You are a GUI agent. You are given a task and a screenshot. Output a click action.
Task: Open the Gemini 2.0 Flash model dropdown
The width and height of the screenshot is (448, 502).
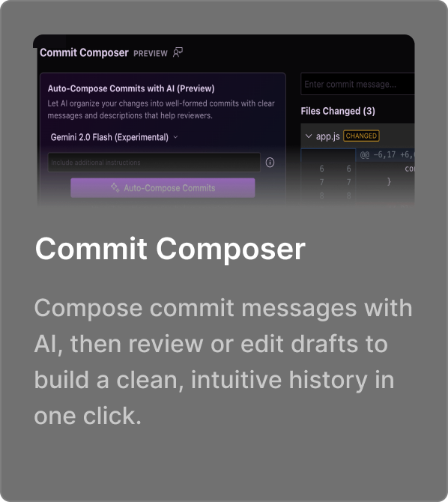114,137
